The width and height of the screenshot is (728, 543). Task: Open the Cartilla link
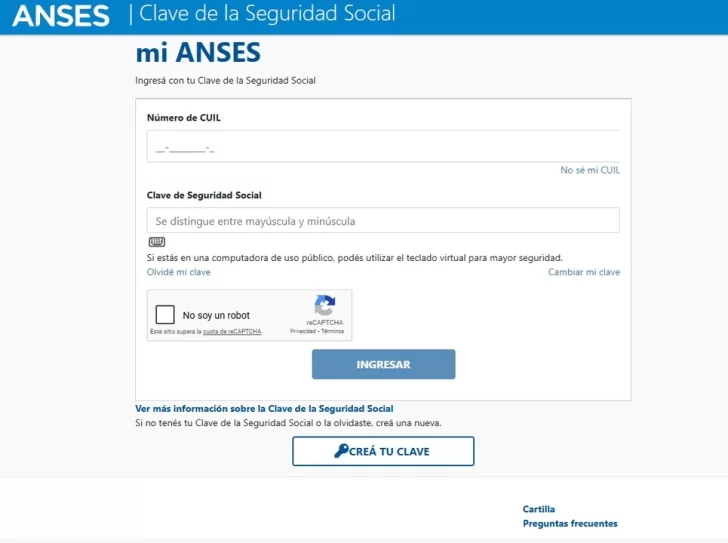coord(538,509)
